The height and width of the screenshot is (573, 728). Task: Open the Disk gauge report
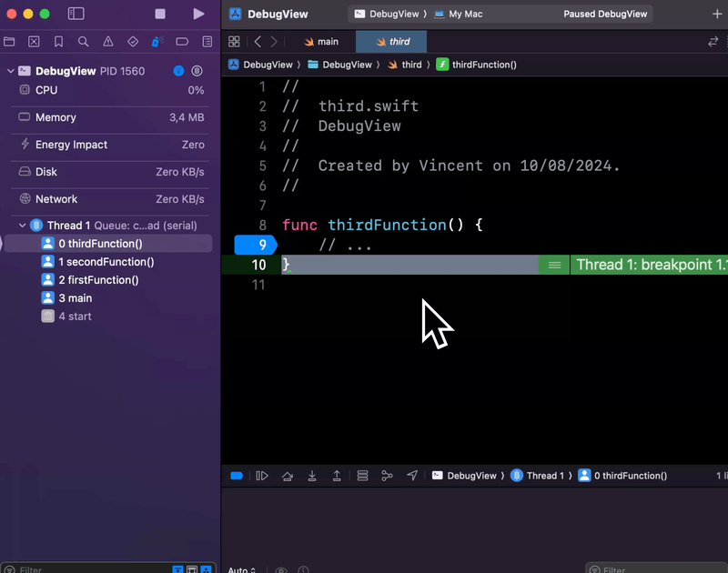click(111, 172)
